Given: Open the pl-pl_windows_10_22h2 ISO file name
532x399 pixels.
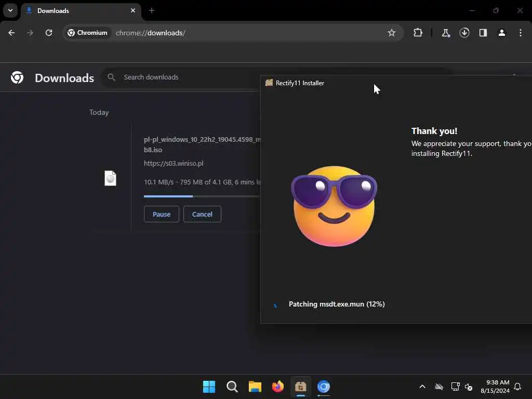Looking at the screenshot, I should click(202, 144).
